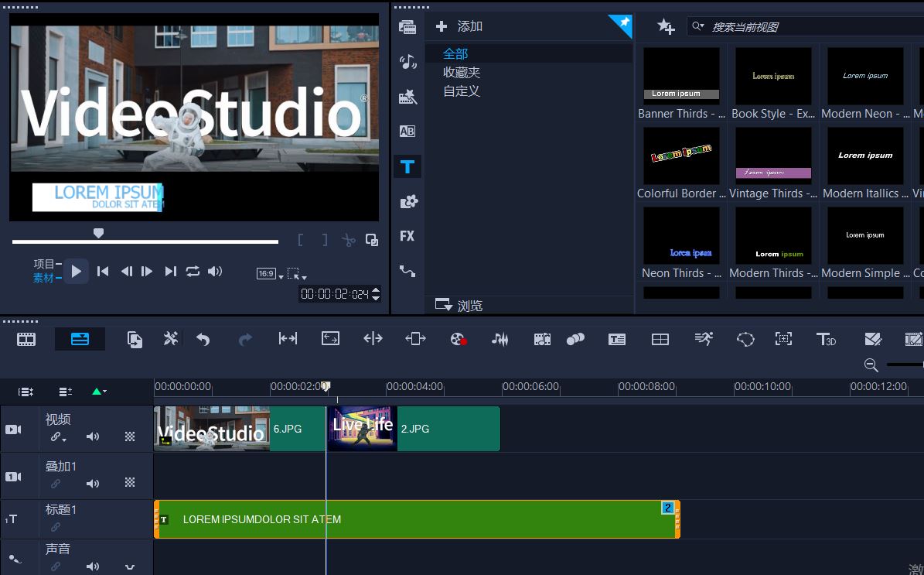This screenshot has width=924, height=575.
Task: Toggle repeat playback
Action: coord(193,272)
